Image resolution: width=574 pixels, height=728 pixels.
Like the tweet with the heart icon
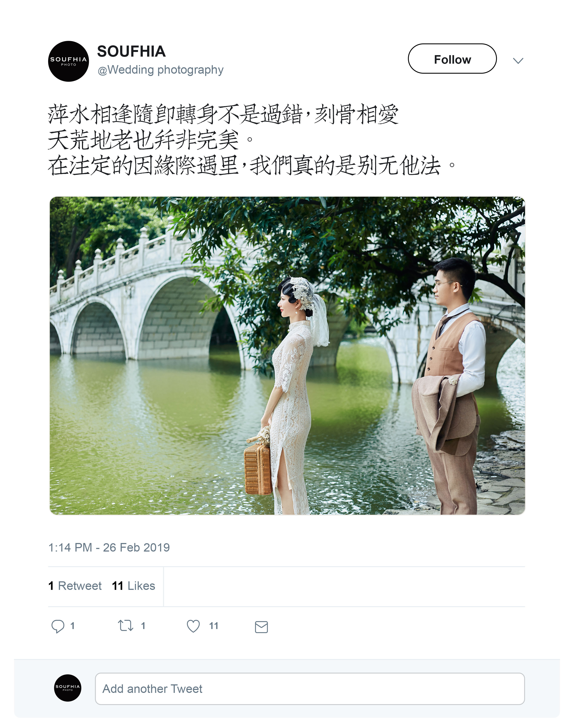click(193, 626)
